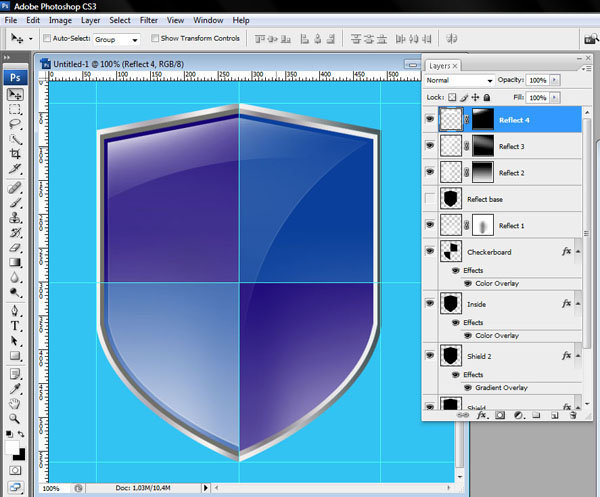This screenshot has height=497, width=600.
Task: Select the Crop tool
Action: [x=15, y=154]
